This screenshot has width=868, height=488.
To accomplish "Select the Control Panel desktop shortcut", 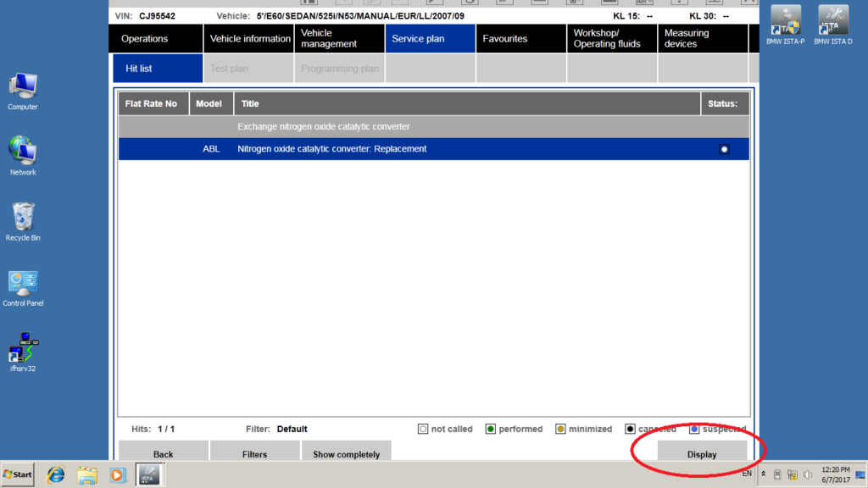I will (23, 288).
